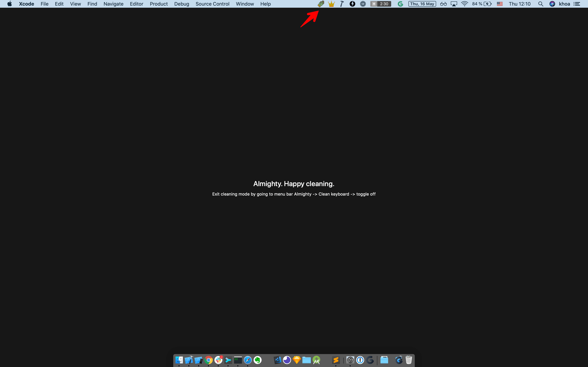Click the Thu, 16 May date item
Screen dimensions: 588x367
click(x=422, y=4)
